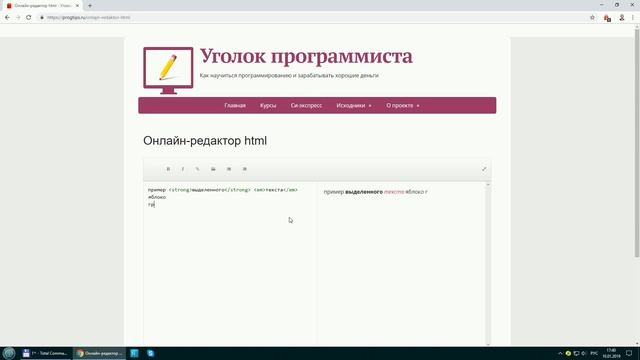Image resolution: width=640 pixels, height=360 pixels.
Task: Click the Уголок программиста site title
Action: click(306, 56)
